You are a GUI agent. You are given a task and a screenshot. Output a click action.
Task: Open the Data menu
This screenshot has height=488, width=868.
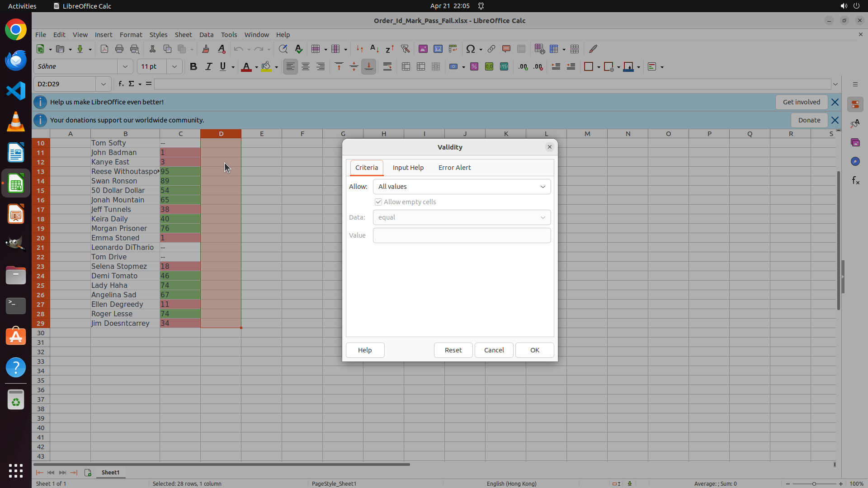pos(206,35)
